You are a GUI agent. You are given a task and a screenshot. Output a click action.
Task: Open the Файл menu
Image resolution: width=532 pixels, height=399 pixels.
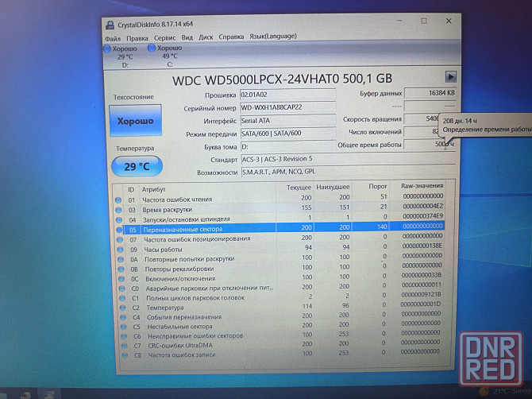click(x=113, y=38)
